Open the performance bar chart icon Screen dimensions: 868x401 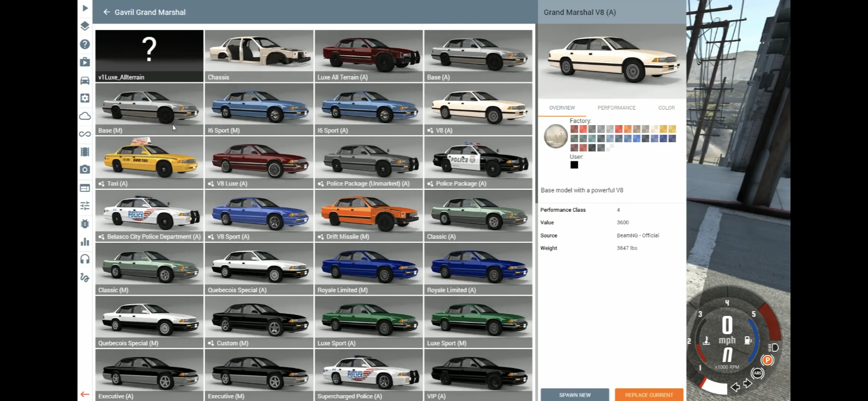coord(85,242)
